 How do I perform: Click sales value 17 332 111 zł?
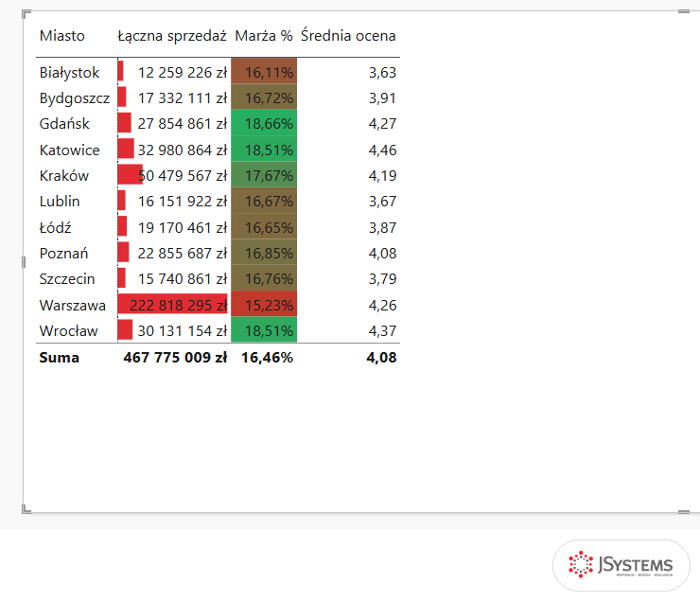pyautogui.click(x=183, y=98)
